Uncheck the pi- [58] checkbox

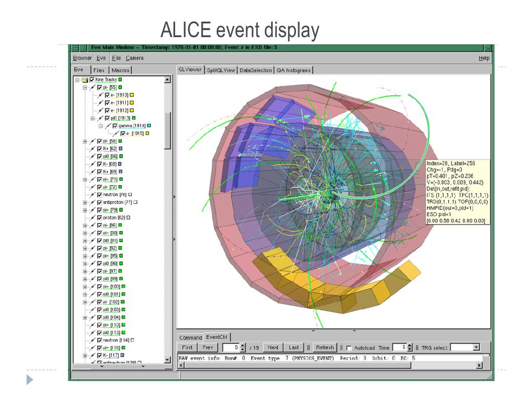tap(99, 141)
